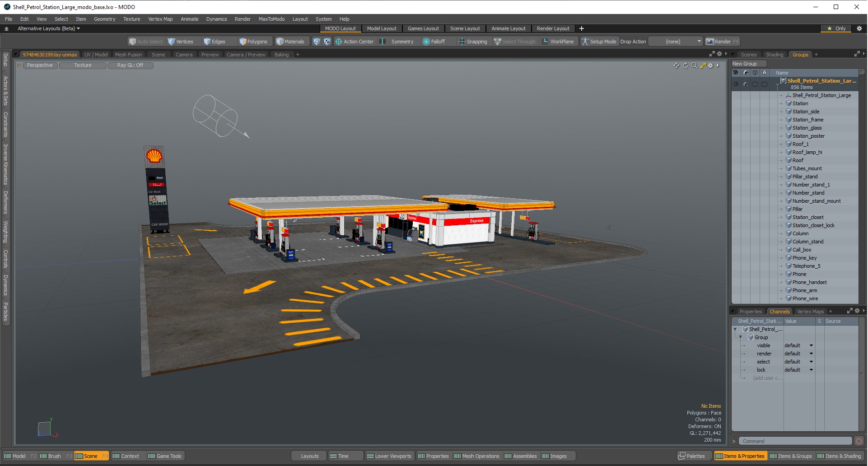Click the yellow viewport maximize icon
The height and width of the screenshot is (466, 868).
pos(703,65)
